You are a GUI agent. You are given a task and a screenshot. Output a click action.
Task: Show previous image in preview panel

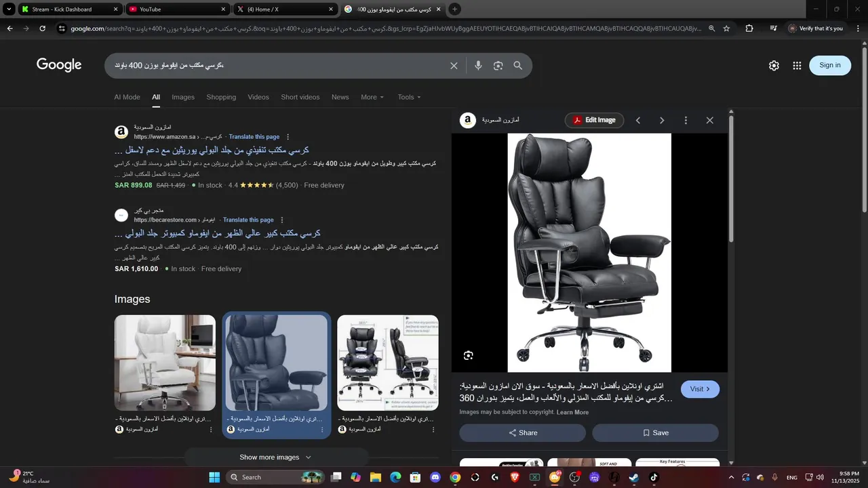638,121
